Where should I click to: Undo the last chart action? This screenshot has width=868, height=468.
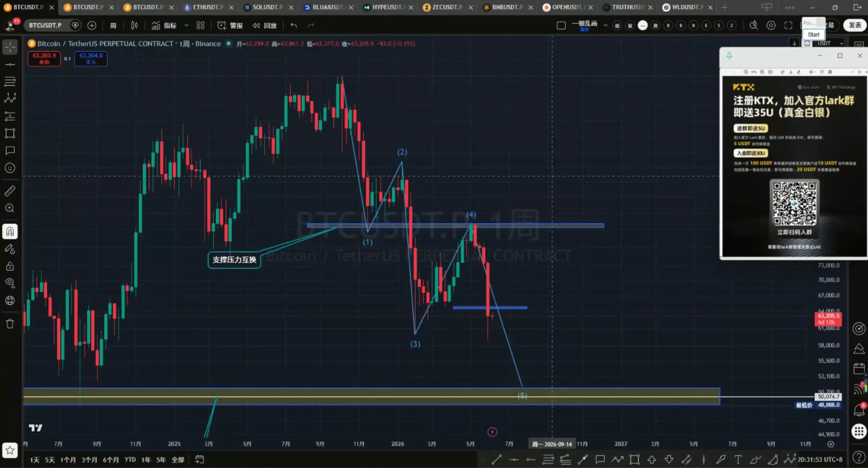tap(294, 25)
